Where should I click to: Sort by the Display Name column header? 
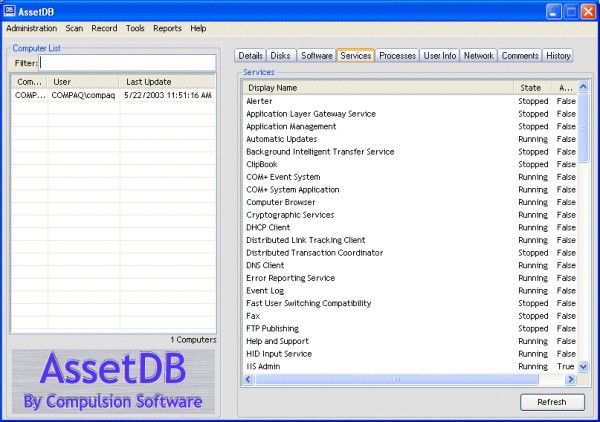tap(378, 88)
